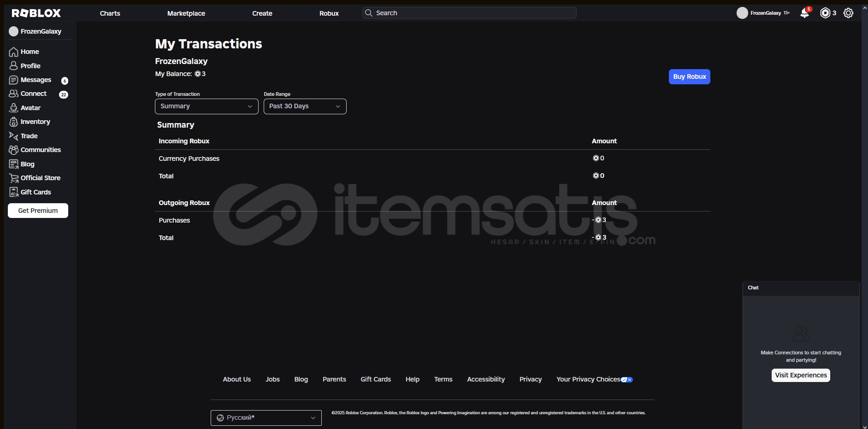
Task: Click the Messages sidebar icon
Action: pyautogui.click(x=14, y=80)
